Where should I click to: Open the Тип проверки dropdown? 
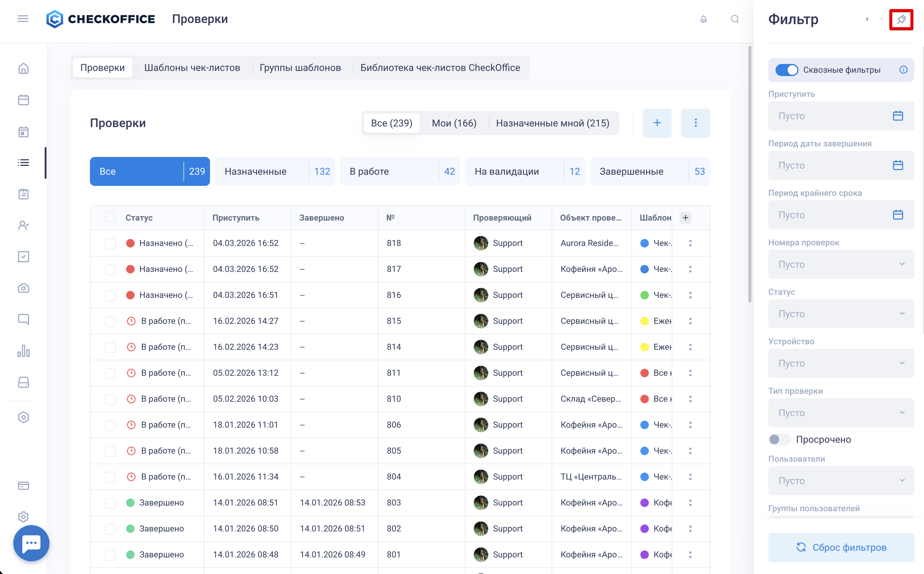[840, 412]
